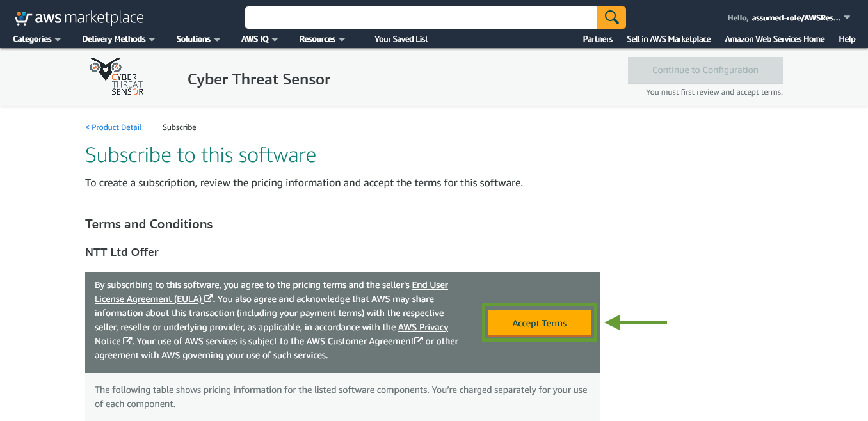
Task: Open the Partners menu item
Action: 598,39
